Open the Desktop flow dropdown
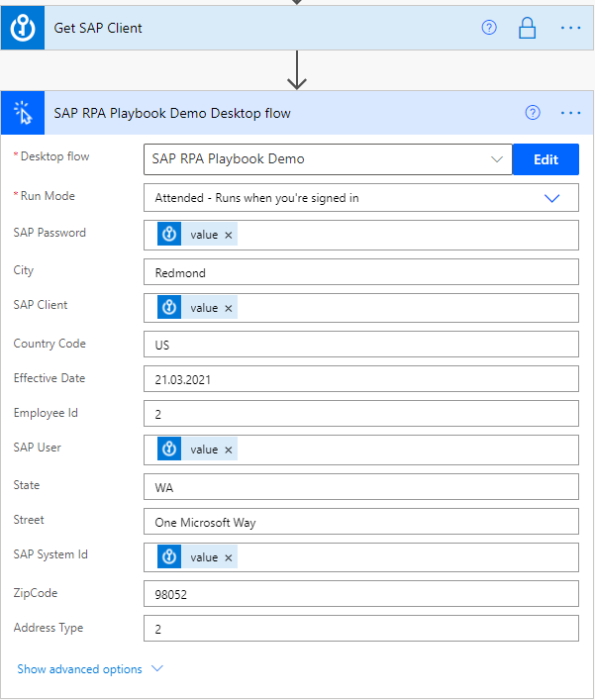This screenshot has height=700, width=595. click(x=328, y=159)
